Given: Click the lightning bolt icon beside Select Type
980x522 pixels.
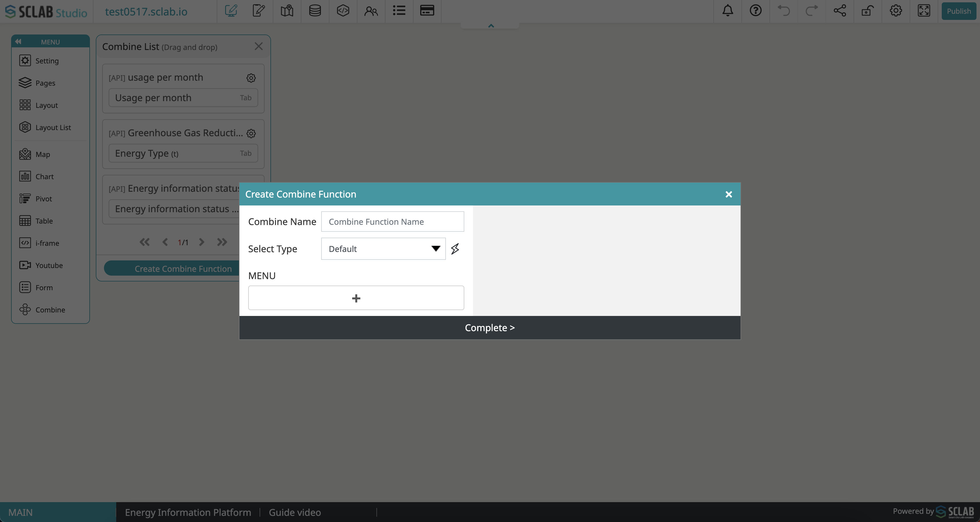Looking at the screenshot, I should (455, 249).
